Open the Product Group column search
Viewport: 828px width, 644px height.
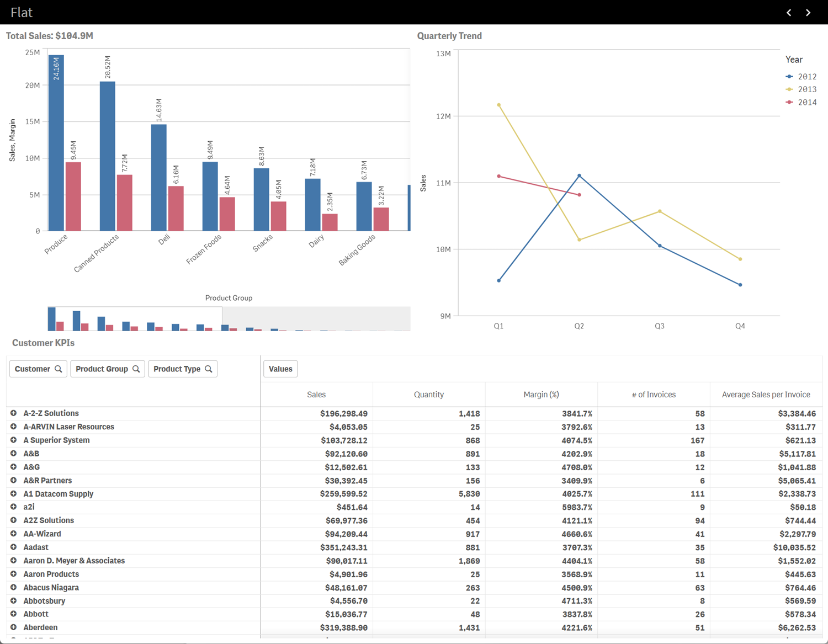[x=136, y=369]
